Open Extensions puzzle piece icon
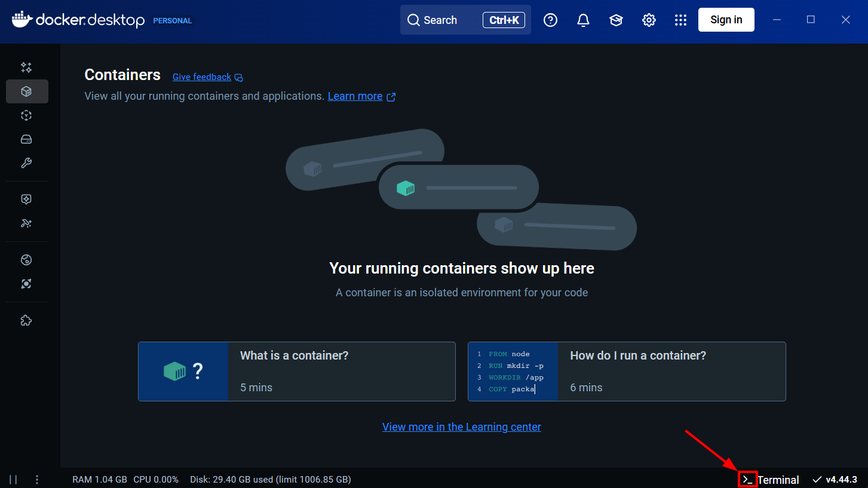The width and height of the screenshot is (868, 488). (x=26, y=321)
